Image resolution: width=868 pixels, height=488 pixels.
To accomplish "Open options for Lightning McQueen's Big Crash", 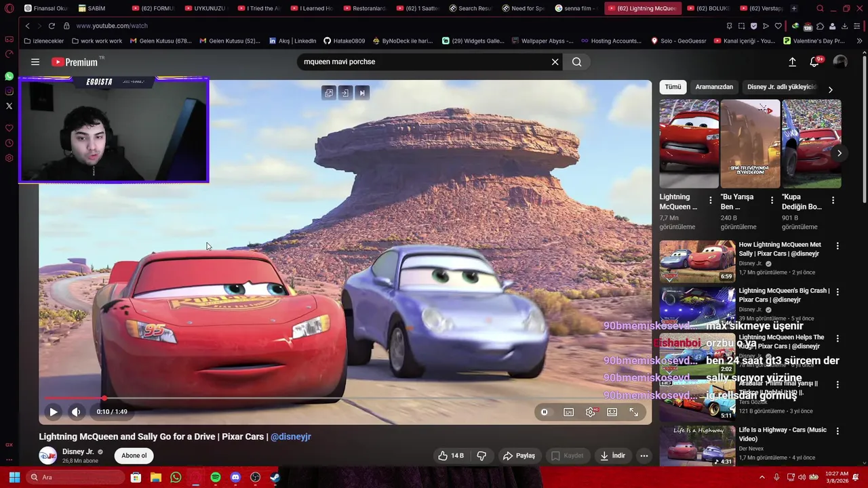I will (x=837, y=292).
